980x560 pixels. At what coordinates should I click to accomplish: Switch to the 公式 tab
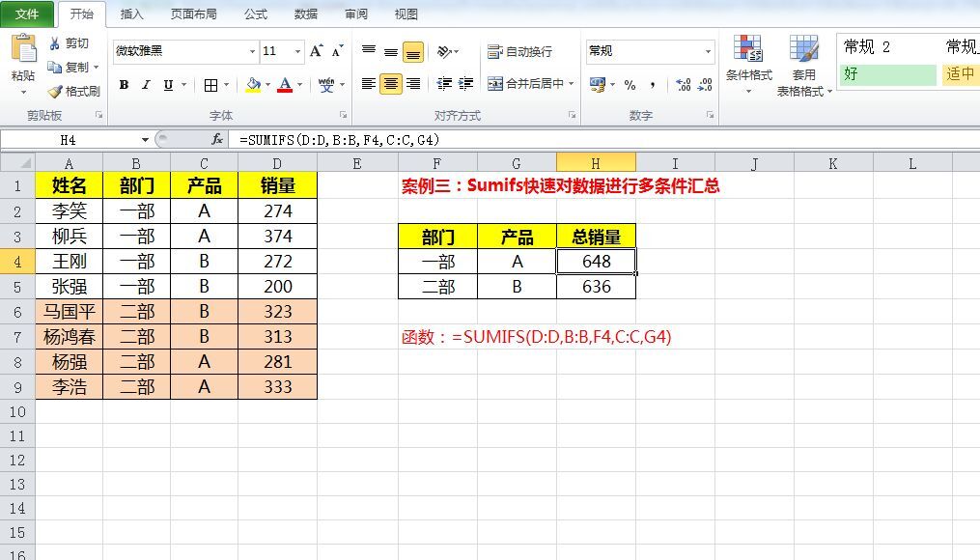(256, 14)
